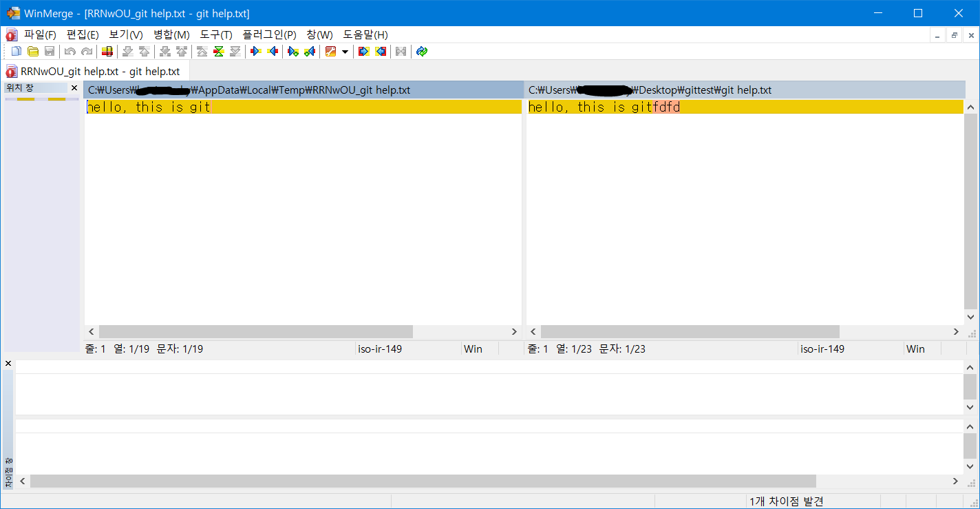This screenshot has width=980, height=509.
Task: Jump to the next difference
Action: (x=127, y=52)
